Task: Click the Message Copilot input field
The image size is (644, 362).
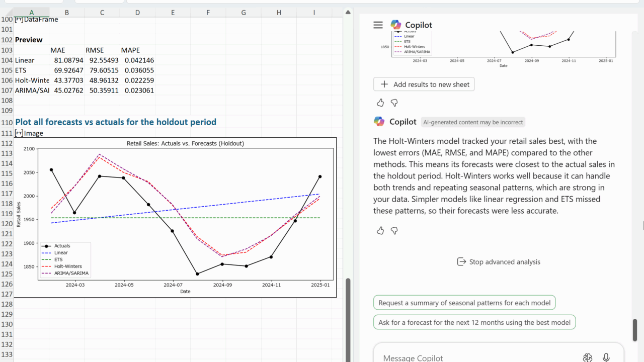Action: (x=473, y=357)
